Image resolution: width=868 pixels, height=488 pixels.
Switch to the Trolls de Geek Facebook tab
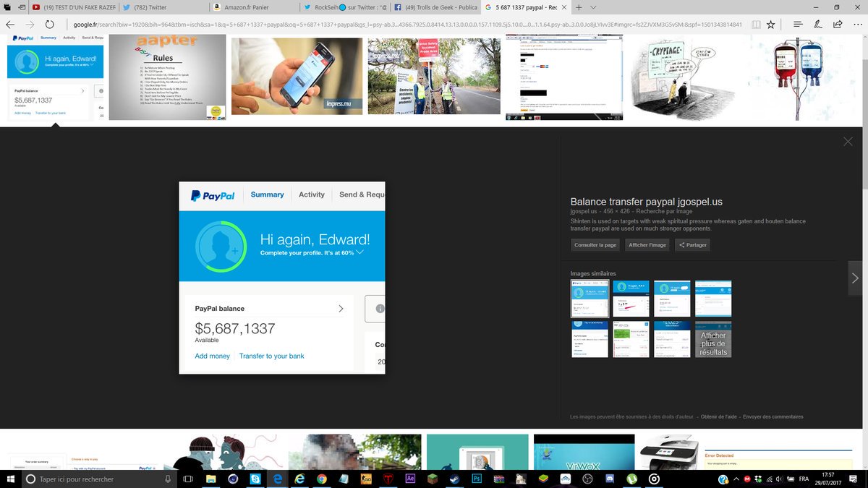click(435, 7)
